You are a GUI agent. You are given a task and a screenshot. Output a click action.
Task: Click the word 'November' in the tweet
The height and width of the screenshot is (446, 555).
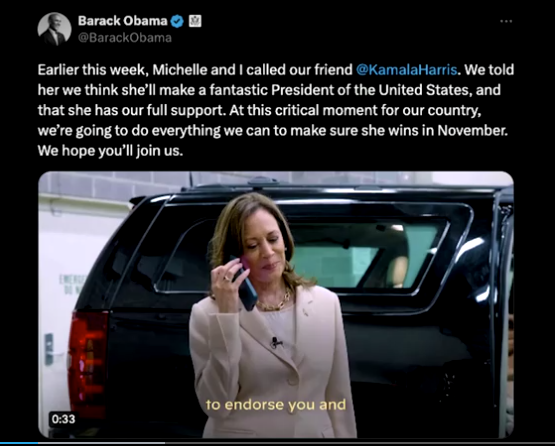click(x=472, y=131)
